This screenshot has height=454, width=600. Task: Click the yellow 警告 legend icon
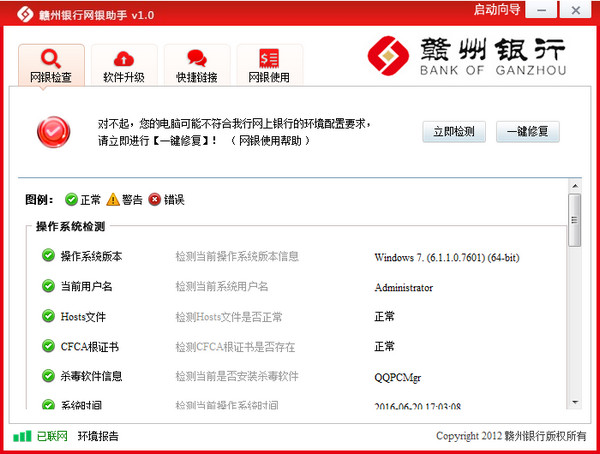(113, 199)
